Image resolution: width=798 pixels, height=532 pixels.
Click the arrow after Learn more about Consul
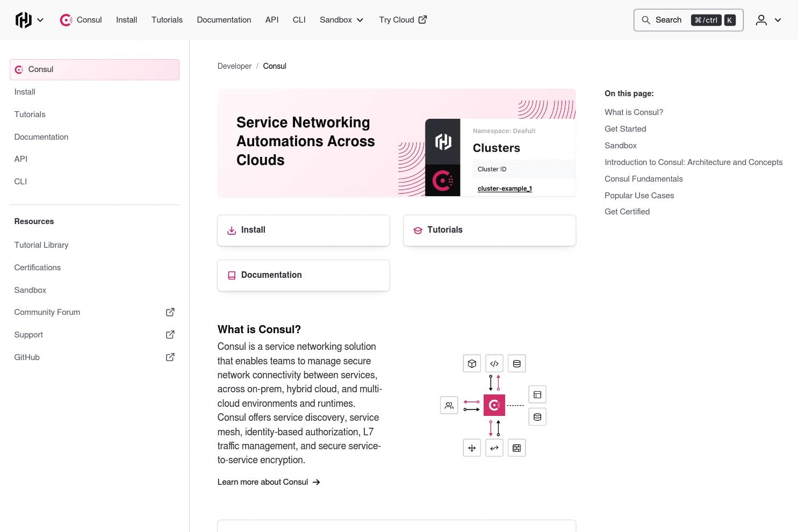pyautogui.click(x=317, y=482)
